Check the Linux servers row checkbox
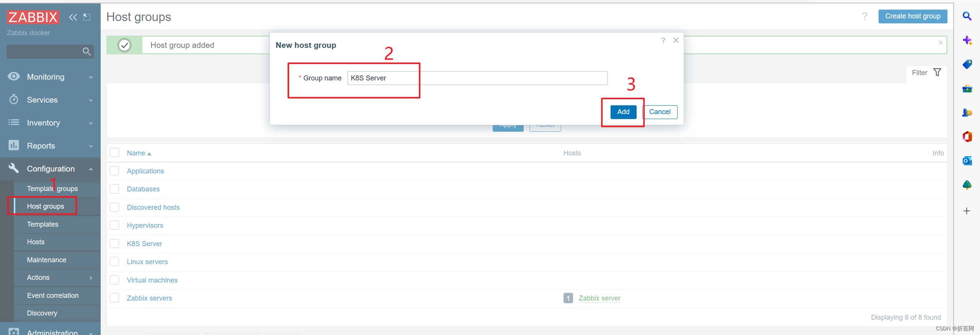Viewport: 980px width, 335px height. [114, 261]
